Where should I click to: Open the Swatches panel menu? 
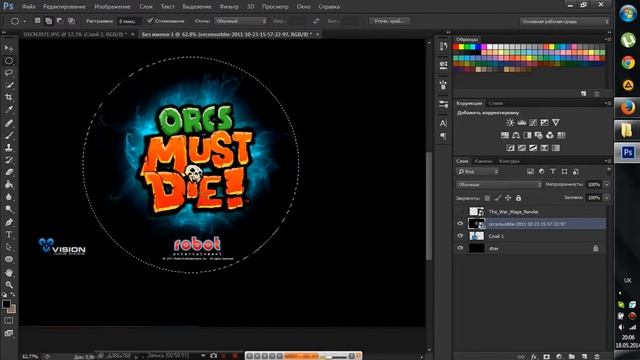608,39
